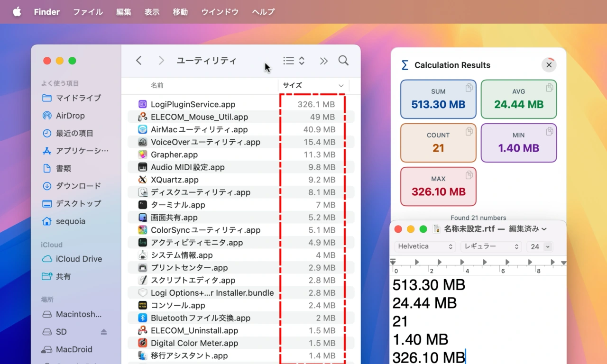Open the レギュラー font style dropdown

pos(491,246)
